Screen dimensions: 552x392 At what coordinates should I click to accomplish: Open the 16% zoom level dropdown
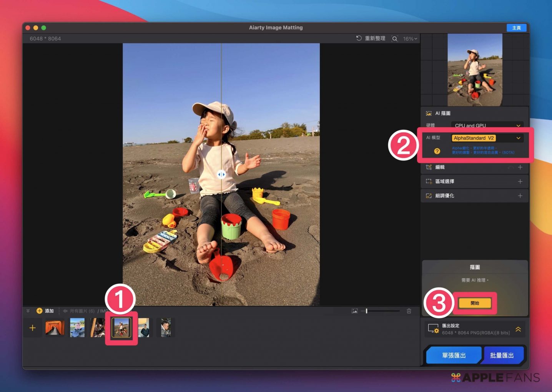[410, 39]
